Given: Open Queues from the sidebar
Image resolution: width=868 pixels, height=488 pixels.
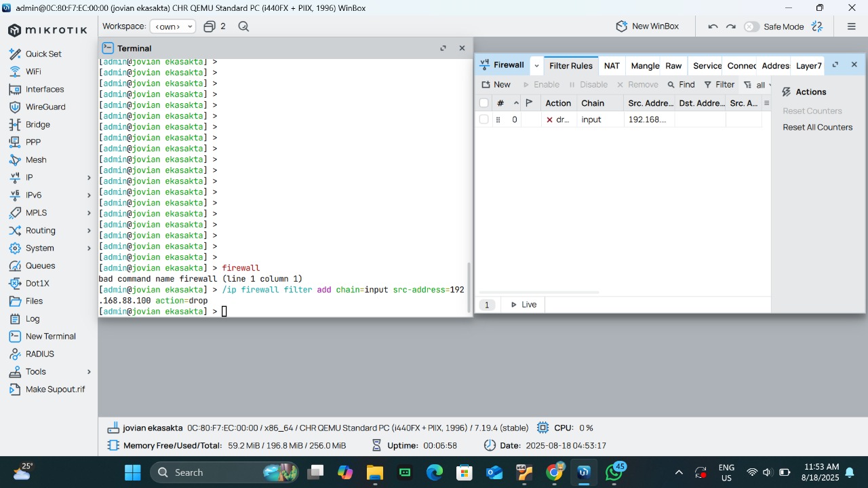Looking at the screenshot, I should click(x=40, y=265).
